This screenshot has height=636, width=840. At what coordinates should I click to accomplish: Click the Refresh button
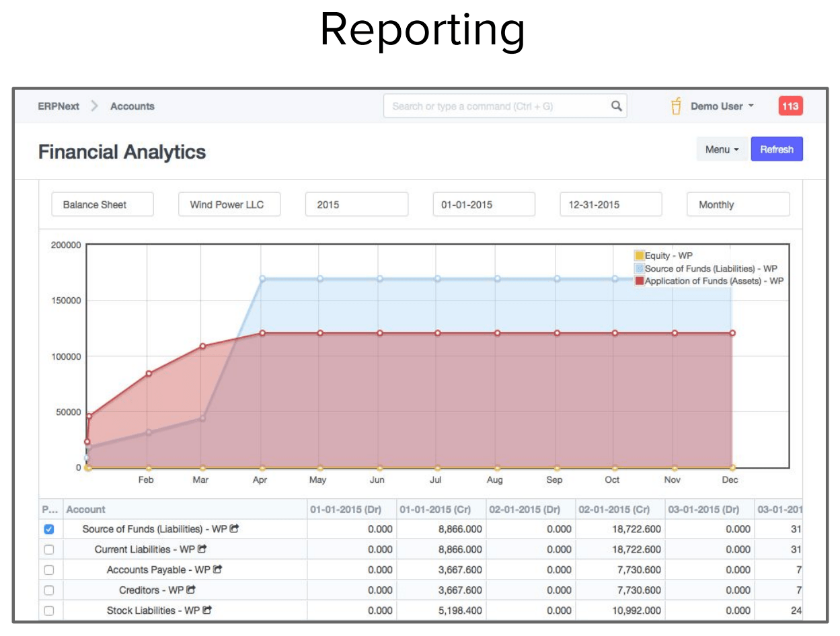tap(777, 149)
